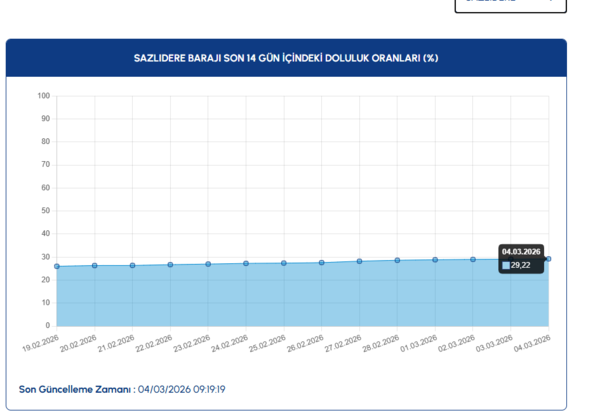The image size is (600, 420).
Task: Click the 19.02.2026 data point on the line
Action: coord(57,266)
